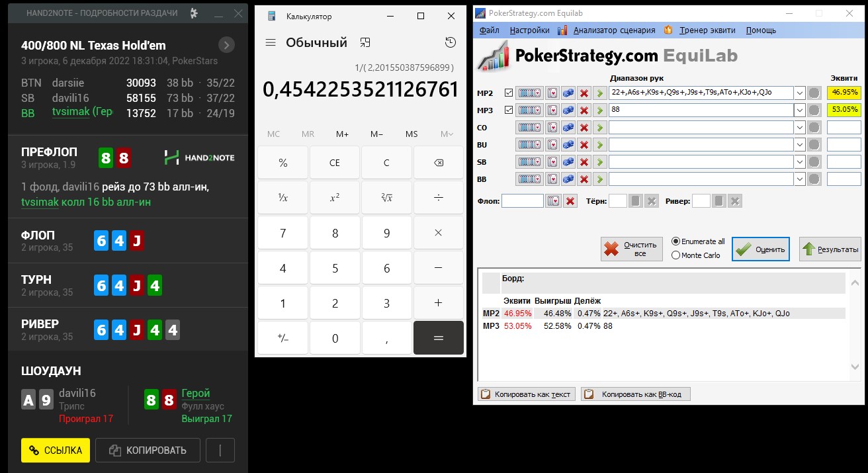
Task: Click Копировать как BB-код
Action: pyautogui.click(x=636, y=394)
